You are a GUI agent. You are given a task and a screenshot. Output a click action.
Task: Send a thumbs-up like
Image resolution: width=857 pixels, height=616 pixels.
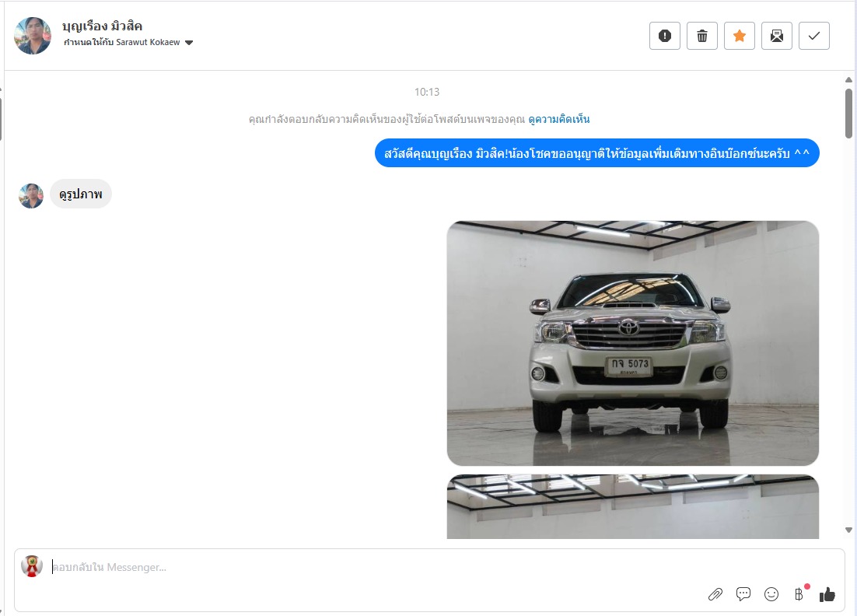[x=827, y=594]
